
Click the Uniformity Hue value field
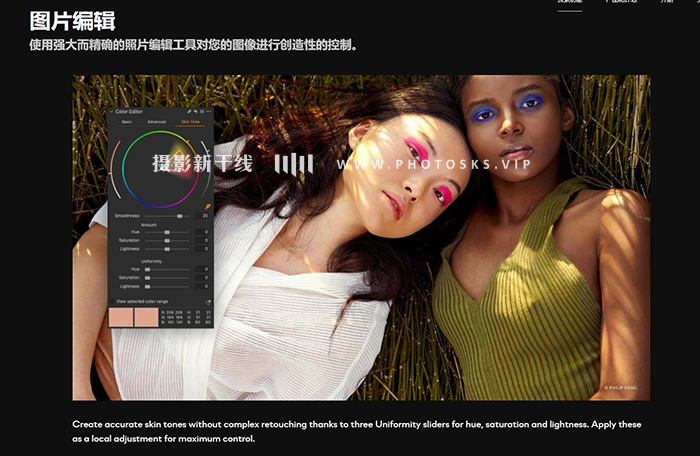[x=202, y=269]
